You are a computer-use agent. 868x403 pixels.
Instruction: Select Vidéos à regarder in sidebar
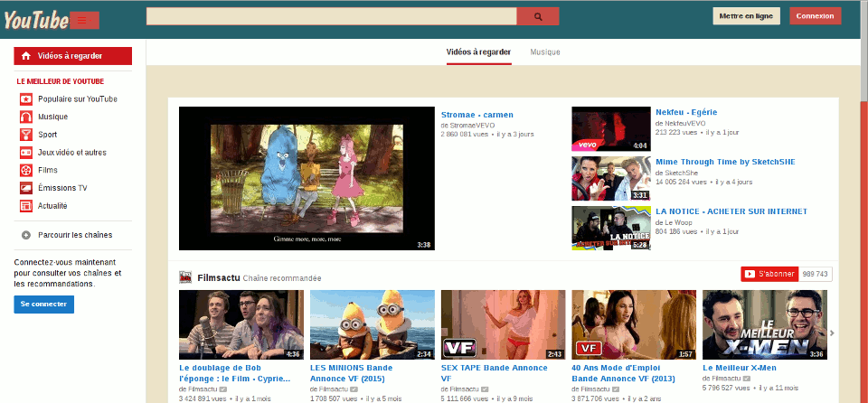[73, 56]
